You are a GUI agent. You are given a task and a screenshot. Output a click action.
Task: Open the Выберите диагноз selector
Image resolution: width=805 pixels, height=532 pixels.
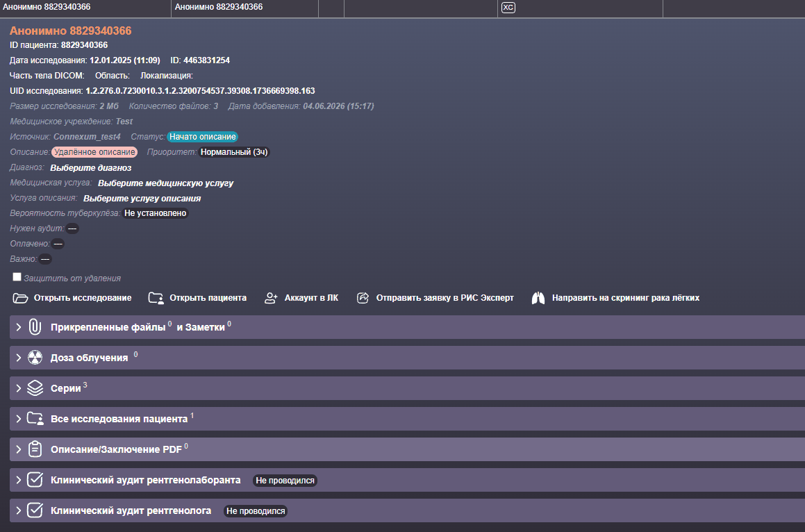(x=91, y=168)
